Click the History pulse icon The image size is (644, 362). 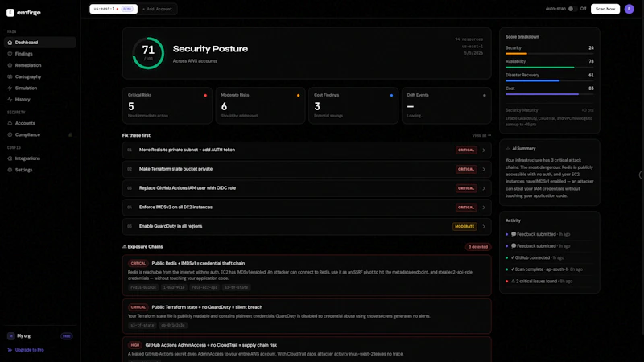tap(10, 99)
